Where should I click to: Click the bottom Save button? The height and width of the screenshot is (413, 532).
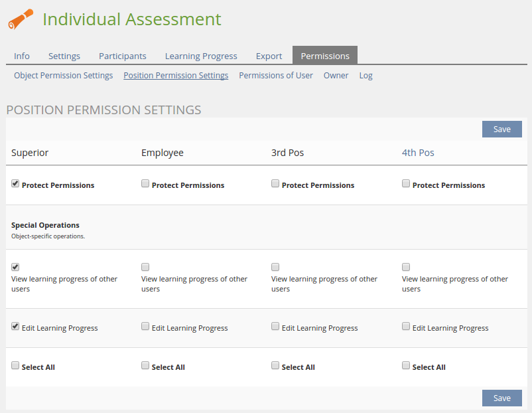501,398
